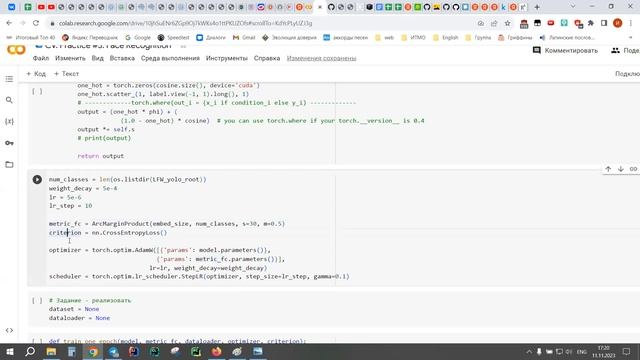Screen dimensions: 640x360
Task: Click run bracket of dataset cell
Action: [37, 300]
